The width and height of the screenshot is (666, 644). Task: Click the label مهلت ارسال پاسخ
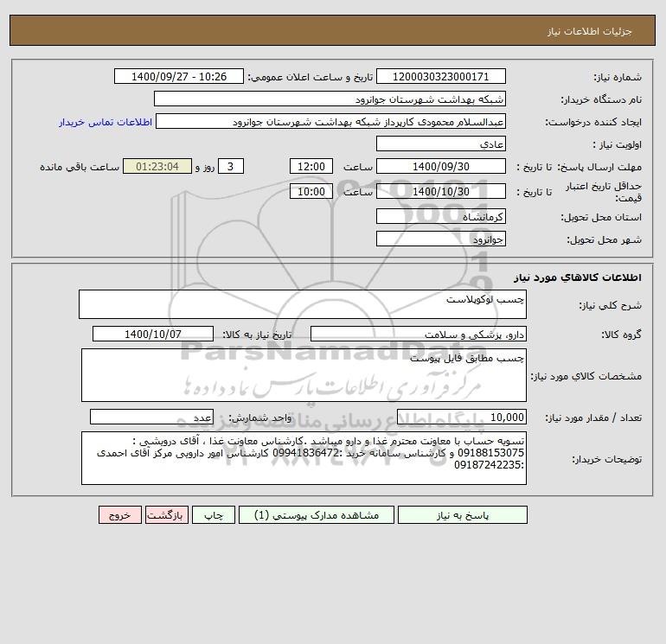coord(599,167)
